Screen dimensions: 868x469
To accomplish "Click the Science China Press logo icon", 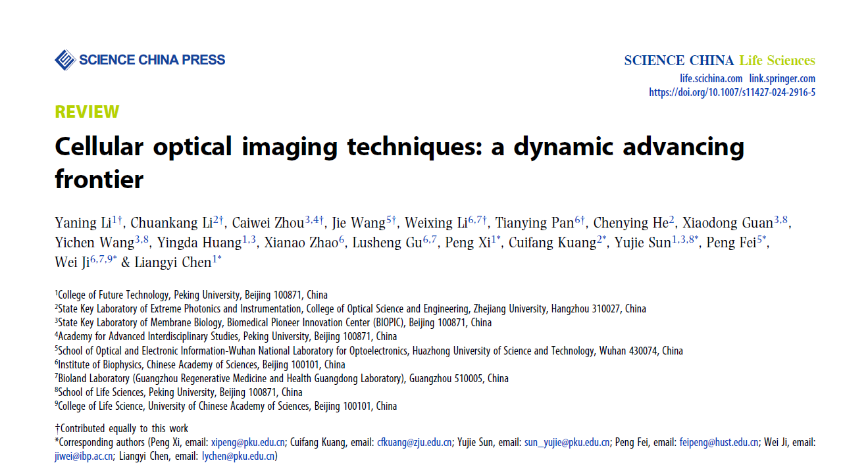I will click(64, 60).
